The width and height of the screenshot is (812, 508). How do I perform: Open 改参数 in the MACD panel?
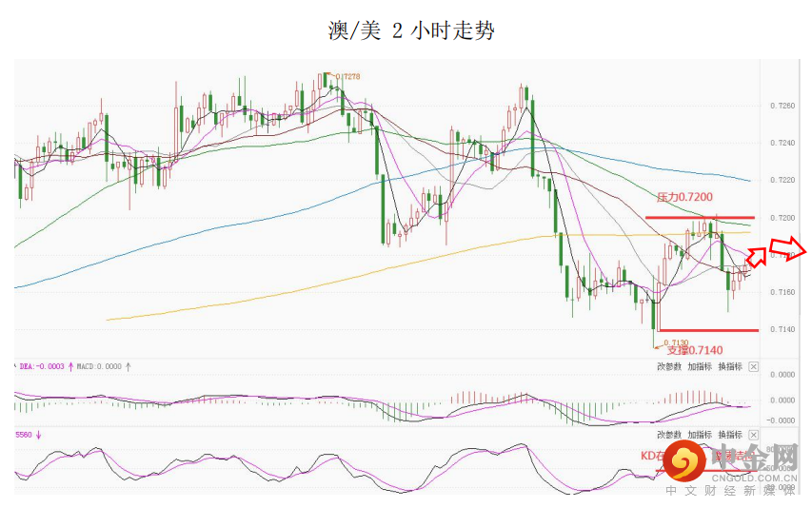(x=669, y=366)
